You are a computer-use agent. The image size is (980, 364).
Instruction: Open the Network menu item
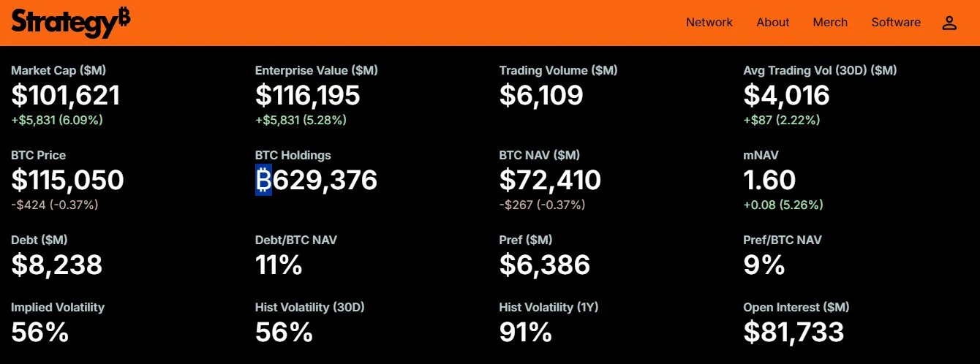click(x=709, y=23)
